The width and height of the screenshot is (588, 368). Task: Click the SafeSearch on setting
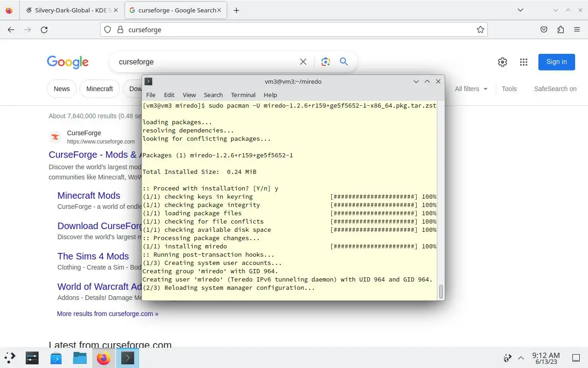pos(555,89)
